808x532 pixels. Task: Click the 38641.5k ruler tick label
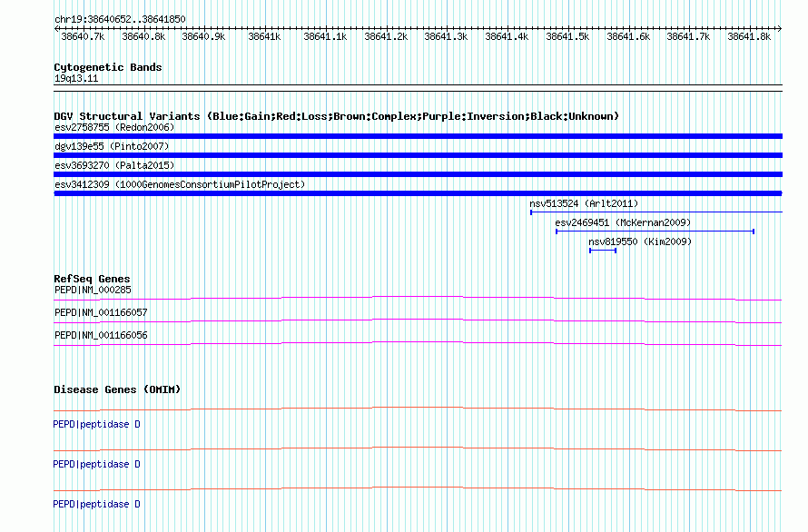[x=567, y=36]
